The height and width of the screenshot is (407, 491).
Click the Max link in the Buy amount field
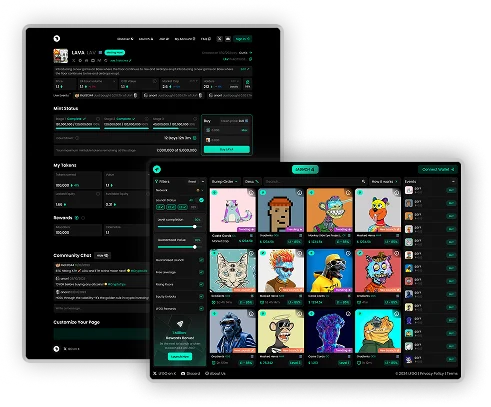click(244, 130)
